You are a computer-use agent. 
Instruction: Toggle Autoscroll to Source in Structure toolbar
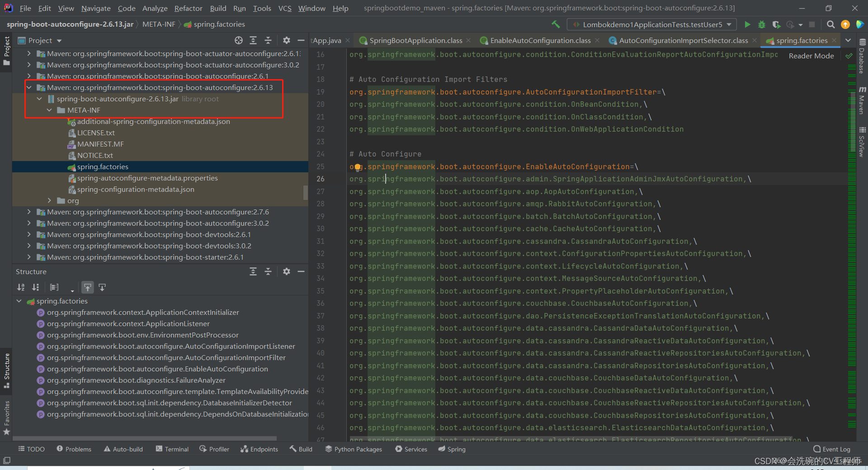tap(88, 287)
